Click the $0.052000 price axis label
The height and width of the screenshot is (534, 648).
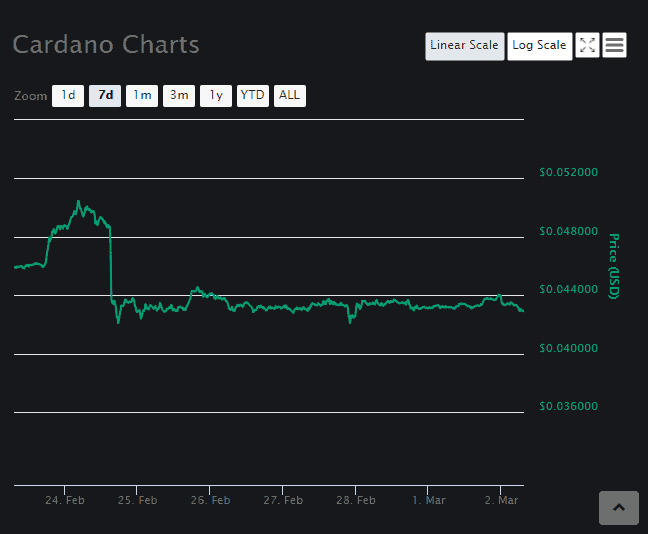pyautogui.click(x=568, y=172)
